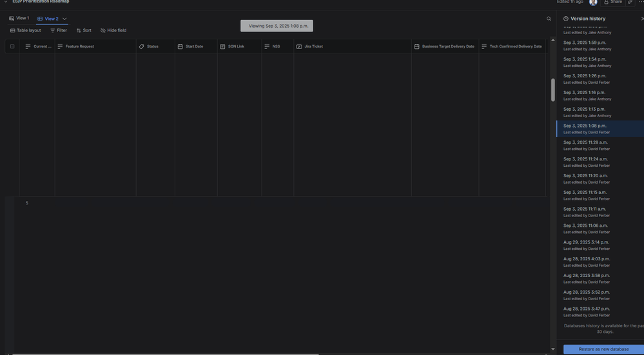Select version Aug 28, 2025 3:58 p.m.
This screenshot has width=644, height=355.
pyautogui.click(x=600, y=278)
